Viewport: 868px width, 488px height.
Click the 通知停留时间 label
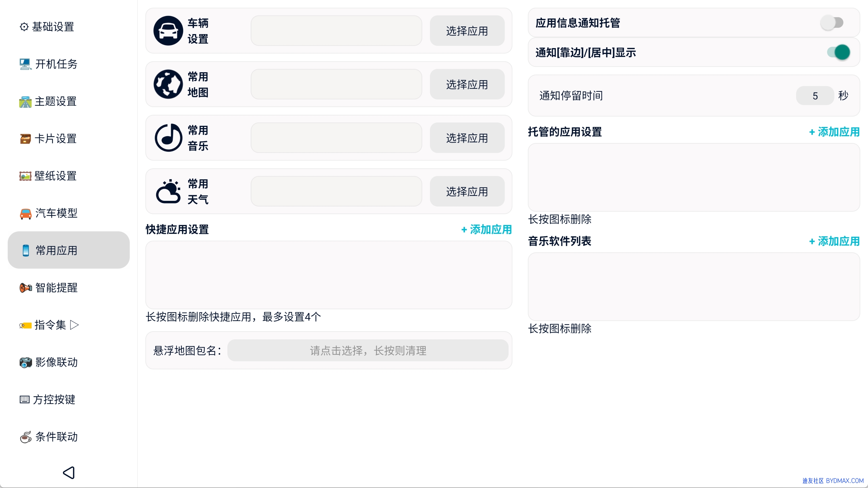click(571, 96)
